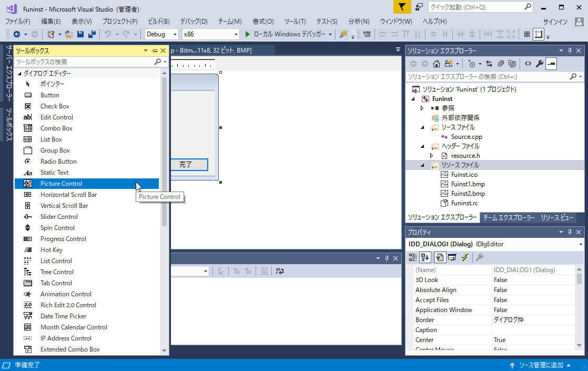Screen dimensions: 588x371
Task: Select Hot Key toolbox item
Action: 87,250
